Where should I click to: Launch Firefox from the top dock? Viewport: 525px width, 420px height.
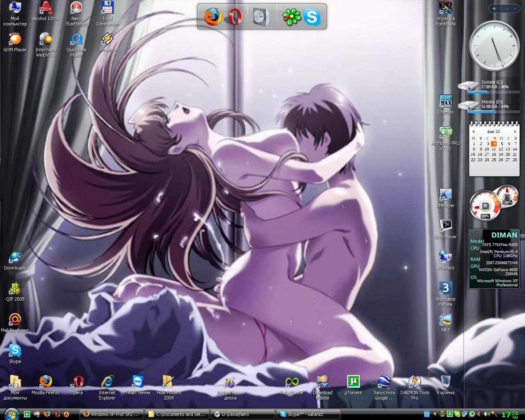213,17
